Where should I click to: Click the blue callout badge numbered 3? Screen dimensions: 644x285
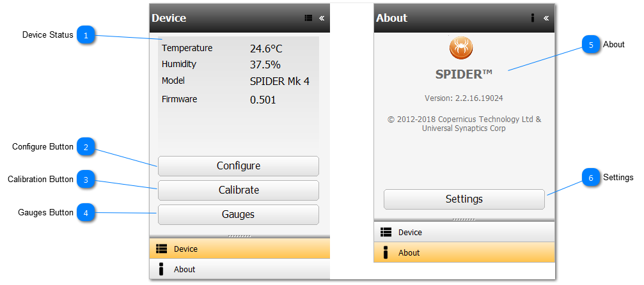[x=86, y=180]
